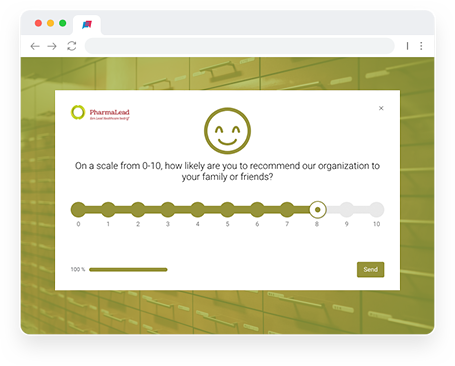Click the green macOS window button
Image resolution: width=455 pixels, height=366 pixels.
(x=62, y=23)
